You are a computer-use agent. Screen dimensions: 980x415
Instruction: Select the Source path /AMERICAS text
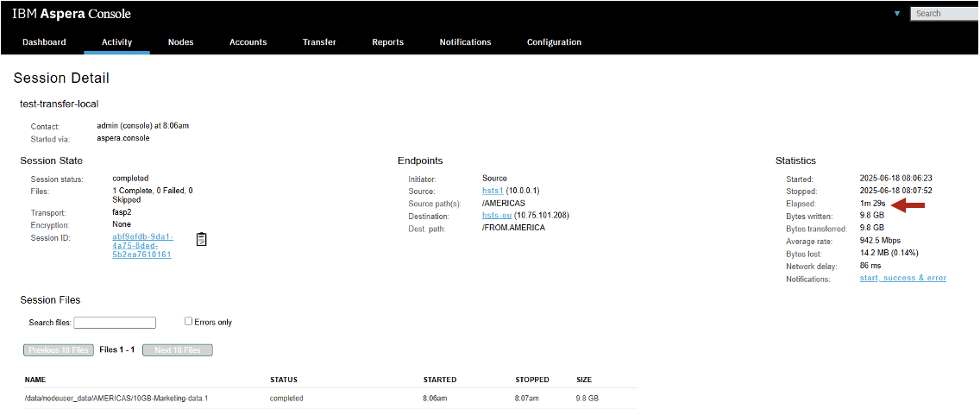point(503,203)
